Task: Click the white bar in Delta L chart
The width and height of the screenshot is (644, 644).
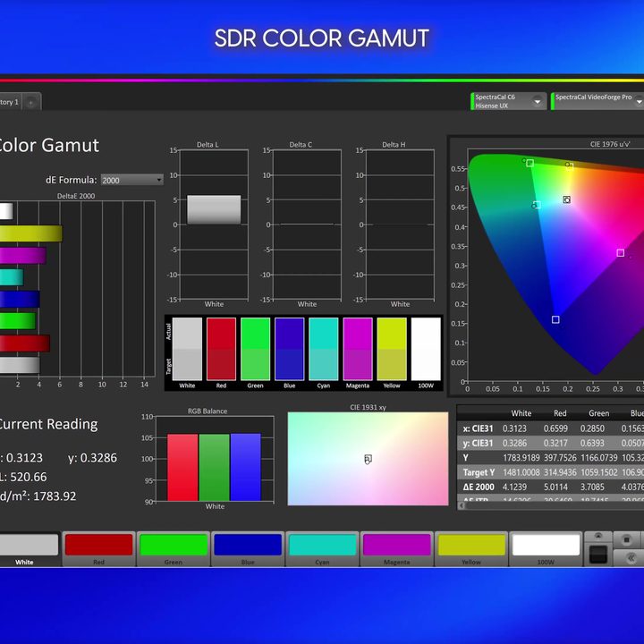Action: 214,209
